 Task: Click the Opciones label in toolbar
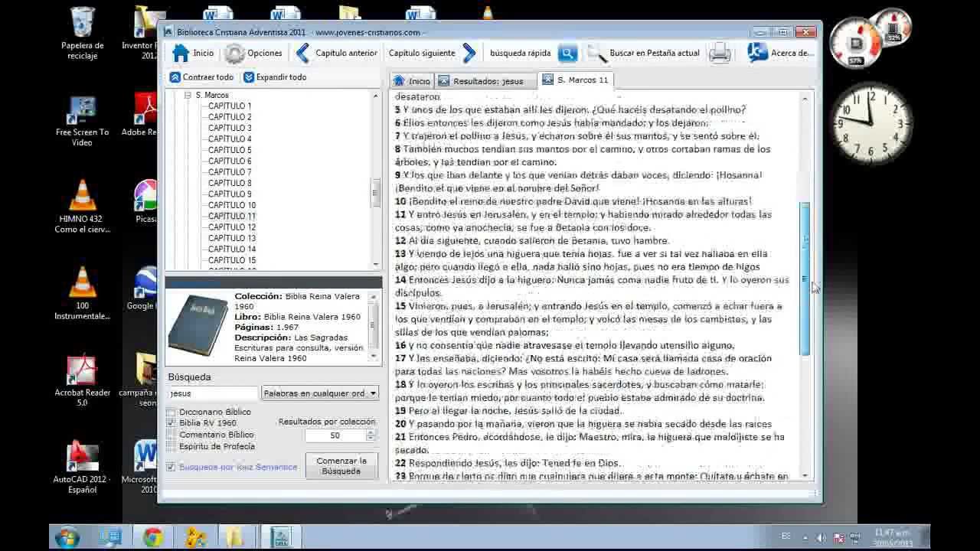click(x=265, y=53)
